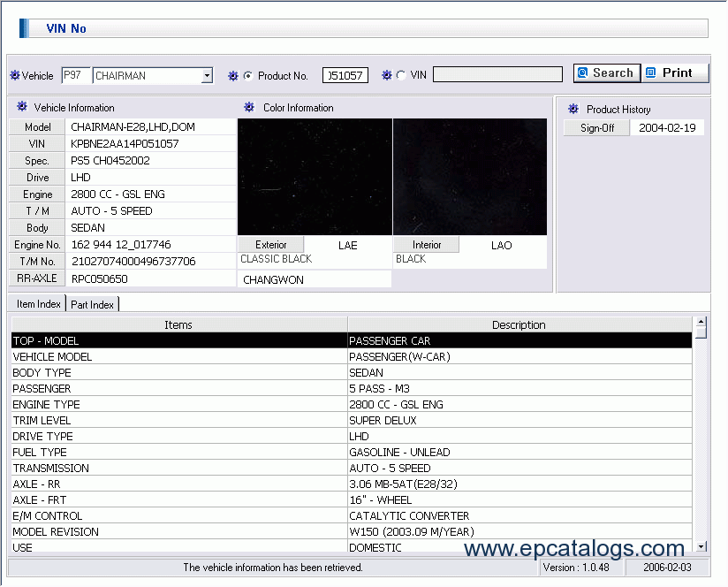Select the MODEL REVISION row
The width and height of the screenshot is (728, 587).
point(352,531)
